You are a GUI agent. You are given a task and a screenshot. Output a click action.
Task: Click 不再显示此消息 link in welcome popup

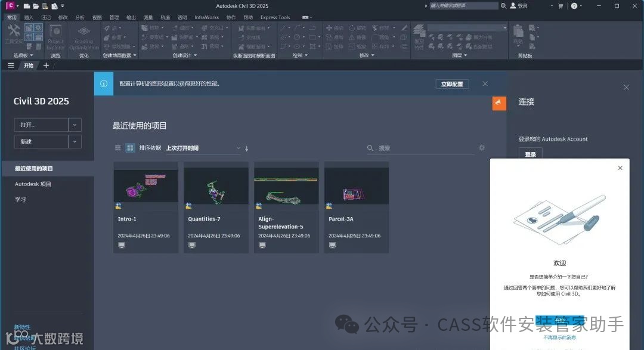tap(559, 337)
